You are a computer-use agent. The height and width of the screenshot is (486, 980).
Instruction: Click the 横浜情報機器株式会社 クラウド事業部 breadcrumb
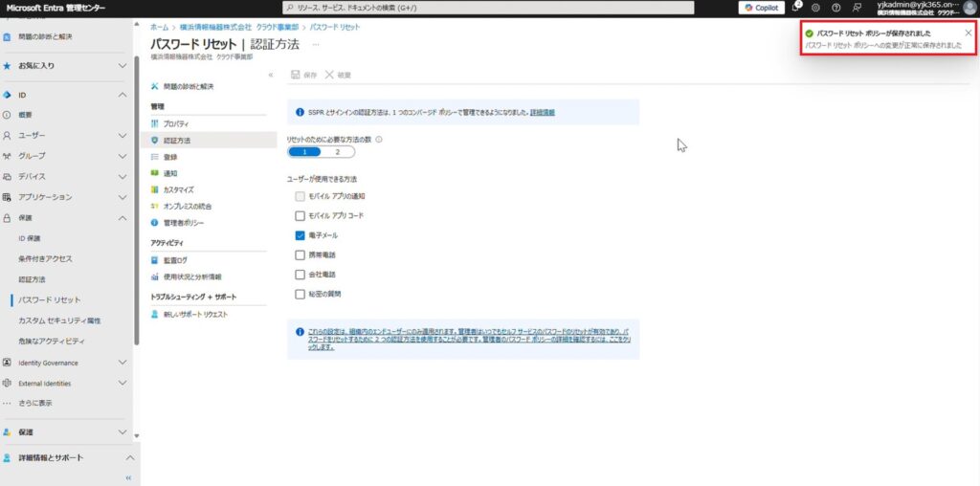pyautogui.click(x=237, y=28)
